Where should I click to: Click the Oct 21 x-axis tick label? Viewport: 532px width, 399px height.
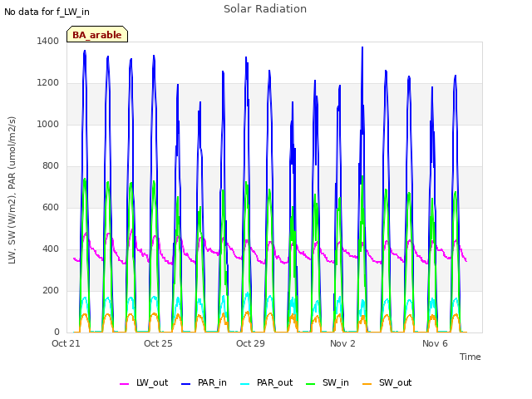click(x=66, y=343)
